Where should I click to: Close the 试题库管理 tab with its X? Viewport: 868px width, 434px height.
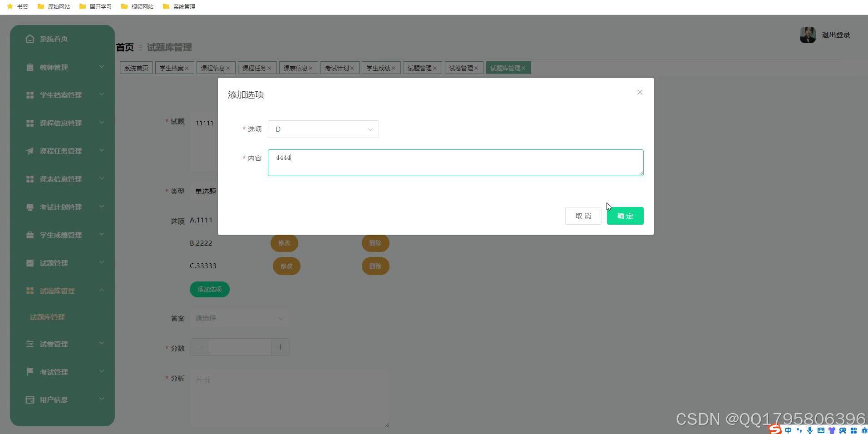[x=523, y=68]
